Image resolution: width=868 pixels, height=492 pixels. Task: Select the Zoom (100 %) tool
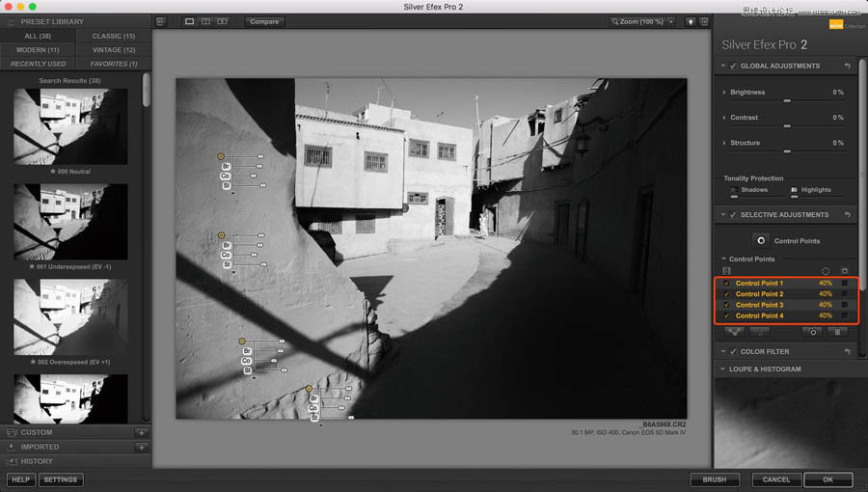point(637,21)
